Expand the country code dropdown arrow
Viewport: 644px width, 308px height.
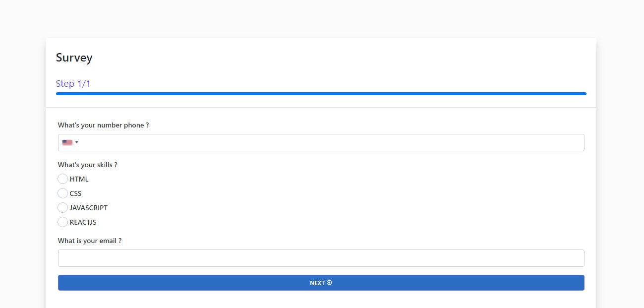(77, 142)
